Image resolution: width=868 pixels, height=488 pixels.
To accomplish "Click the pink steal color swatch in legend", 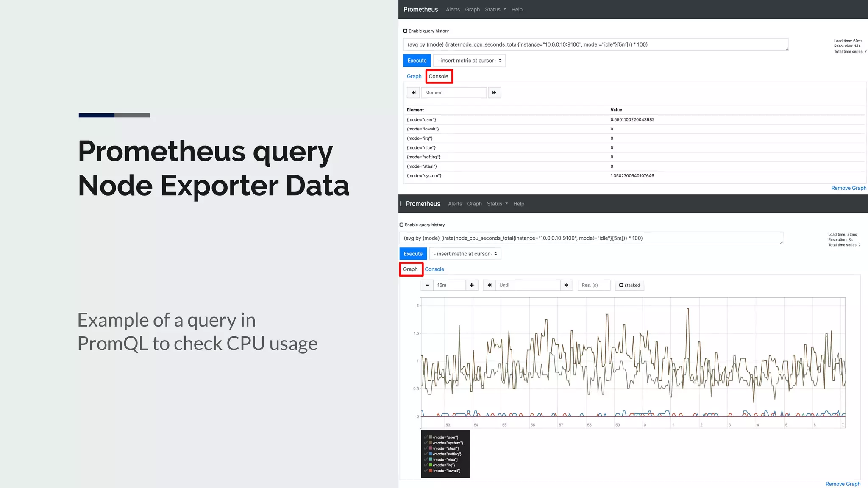I will [x=431, y=448].
